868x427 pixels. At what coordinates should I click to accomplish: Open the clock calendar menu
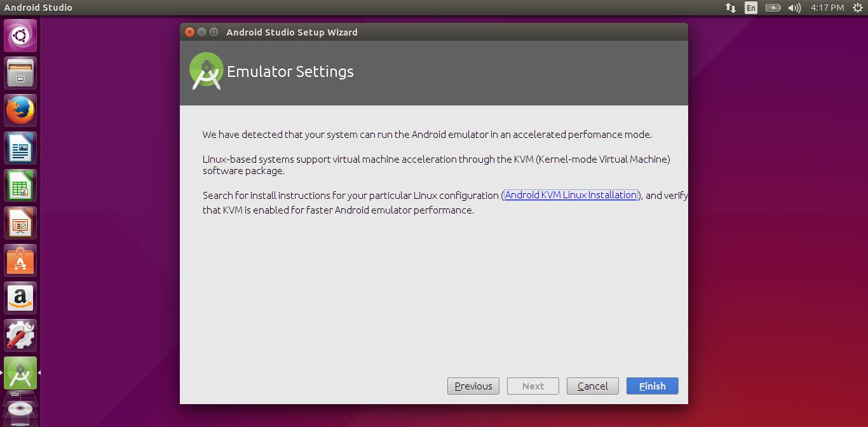[x=827, y=8]
